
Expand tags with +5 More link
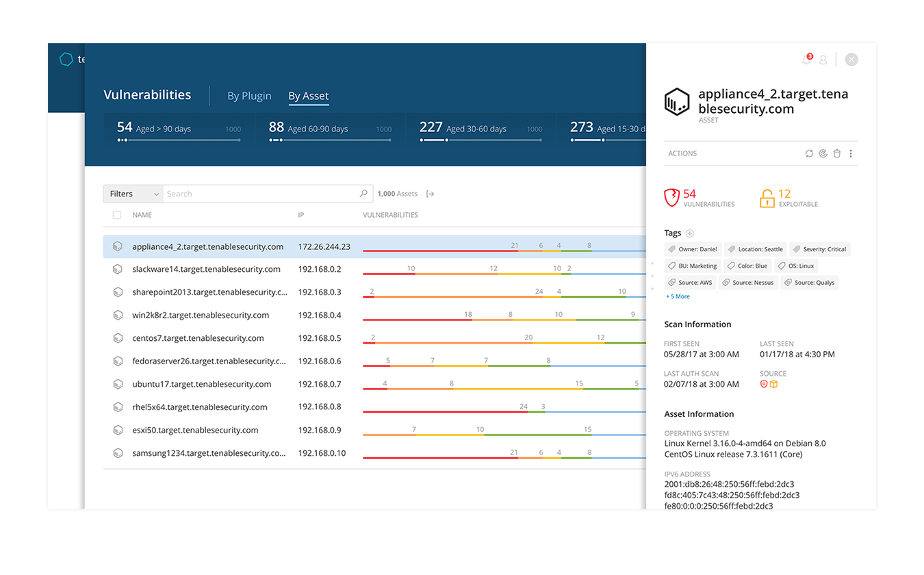678,296
